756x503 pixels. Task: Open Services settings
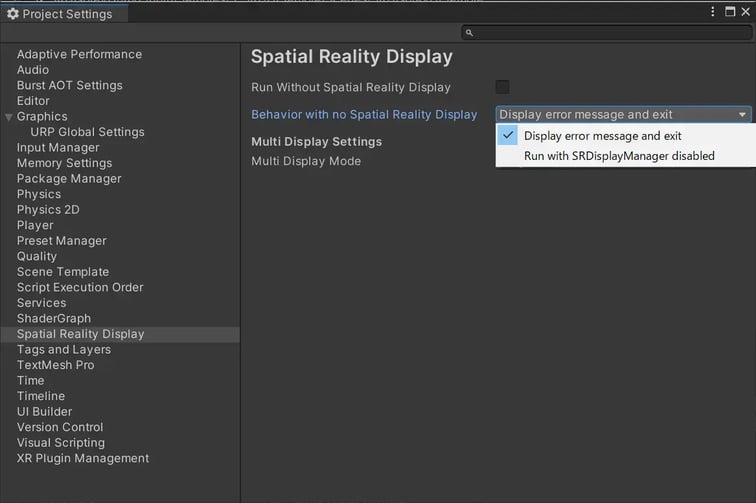tap(41, 303)
